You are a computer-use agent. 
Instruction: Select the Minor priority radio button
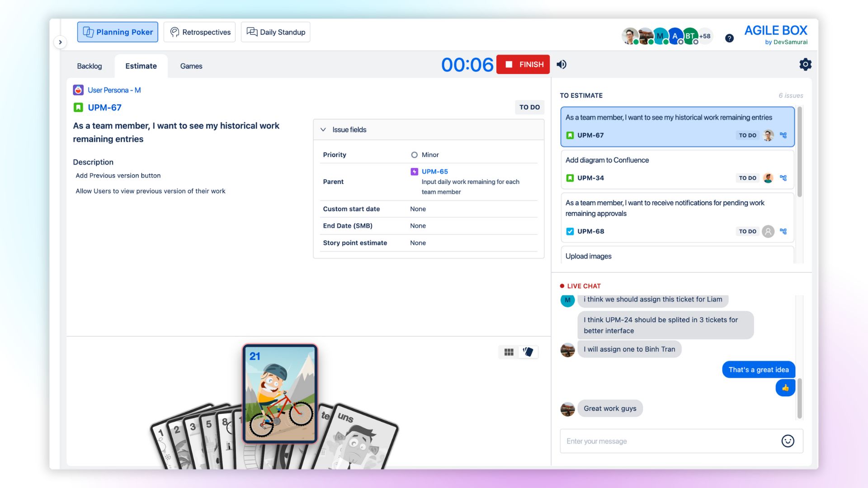415,155
